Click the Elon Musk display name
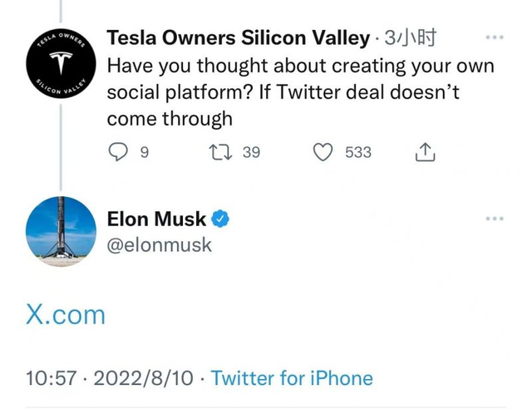The width and height of the screenshot is (532, 409). pyautogui.click(x=156, y=219)
